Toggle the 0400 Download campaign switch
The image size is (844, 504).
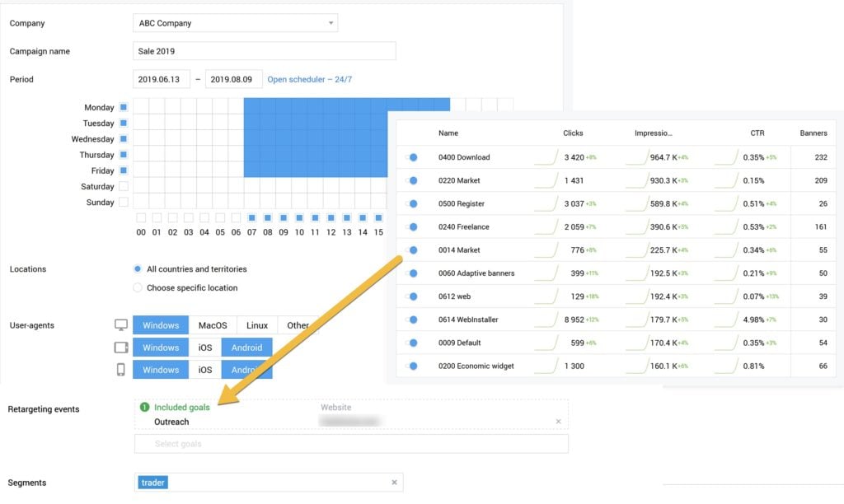pos(411,157)
